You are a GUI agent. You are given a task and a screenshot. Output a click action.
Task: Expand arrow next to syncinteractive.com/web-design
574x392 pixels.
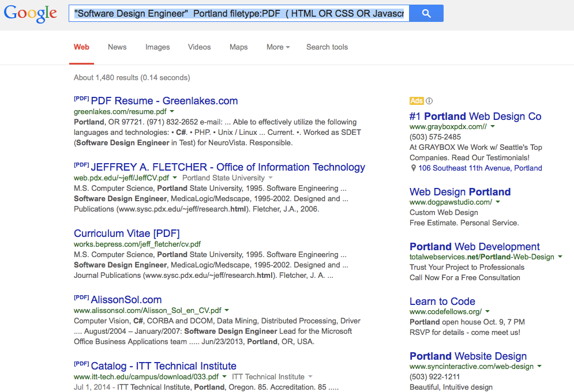[539, 366]
